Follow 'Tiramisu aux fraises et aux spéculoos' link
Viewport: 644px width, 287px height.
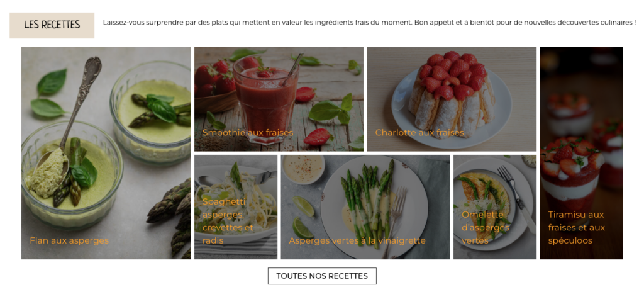click(577, 228)
